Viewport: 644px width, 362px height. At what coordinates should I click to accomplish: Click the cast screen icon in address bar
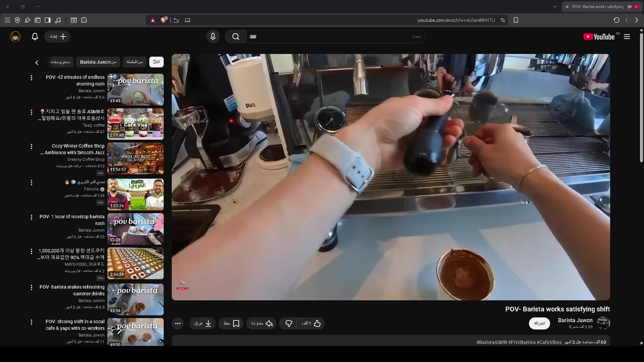(x=187, y=20)
